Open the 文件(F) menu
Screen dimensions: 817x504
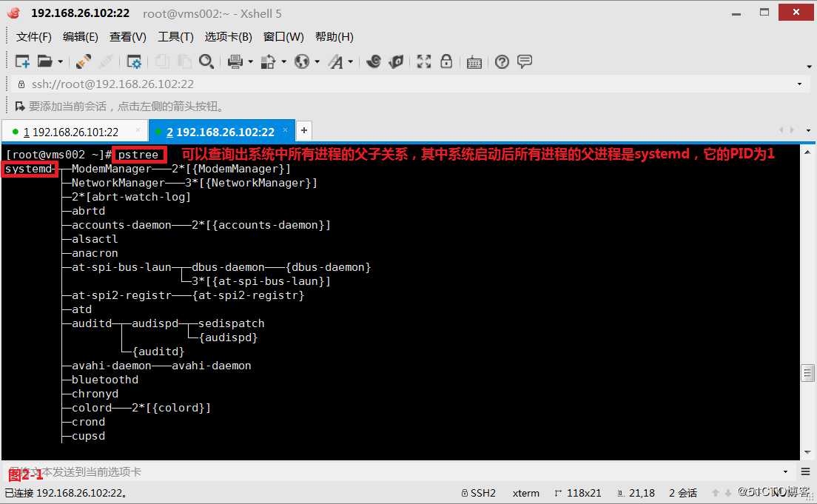(34, 36)
